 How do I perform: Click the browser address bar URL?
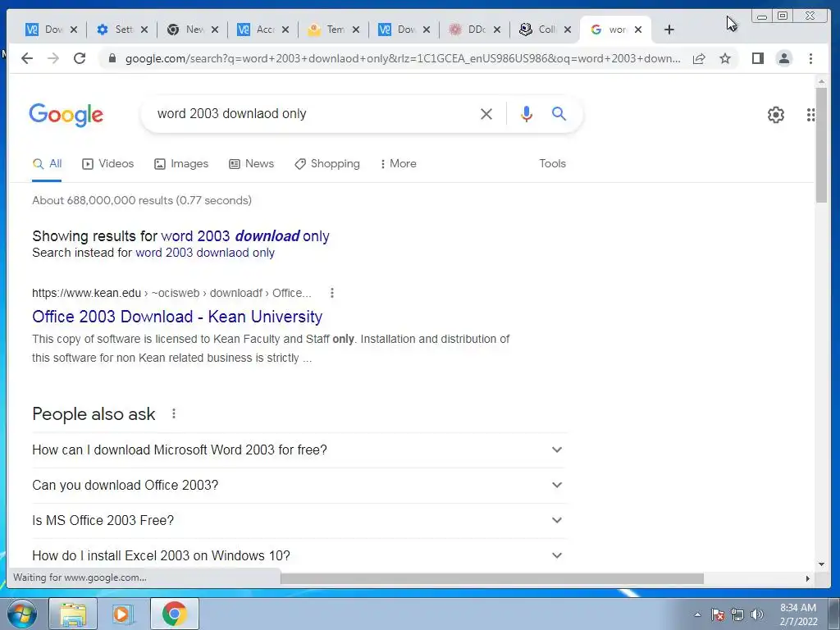coord(403,58)
